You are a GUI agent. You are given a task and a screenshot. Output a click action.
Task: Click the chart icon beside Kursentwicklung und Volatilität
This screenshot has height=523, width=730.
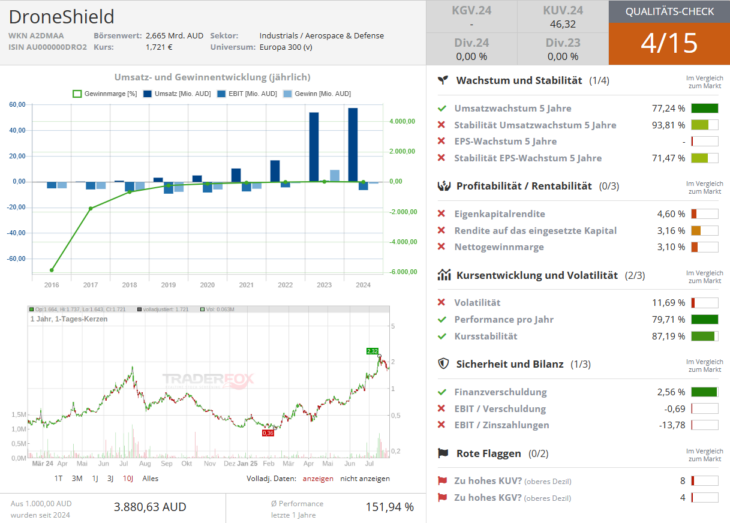click(x=444, y=275)
